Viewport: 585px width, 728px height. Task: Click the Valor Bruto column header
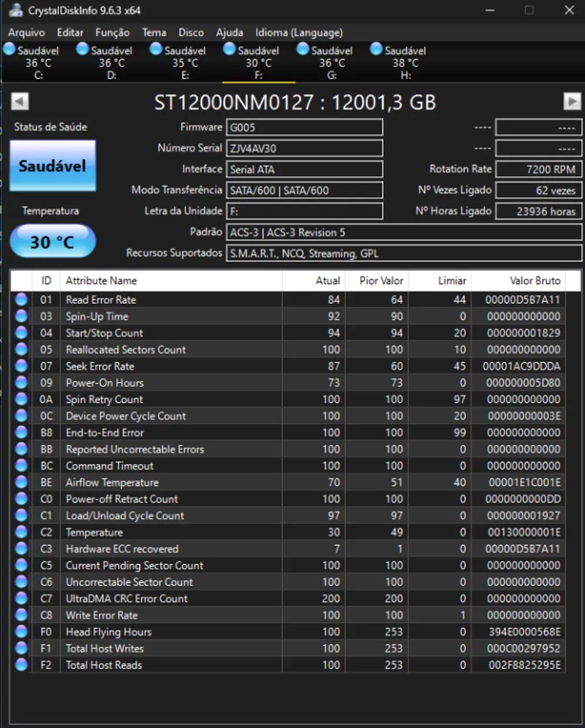518,280
